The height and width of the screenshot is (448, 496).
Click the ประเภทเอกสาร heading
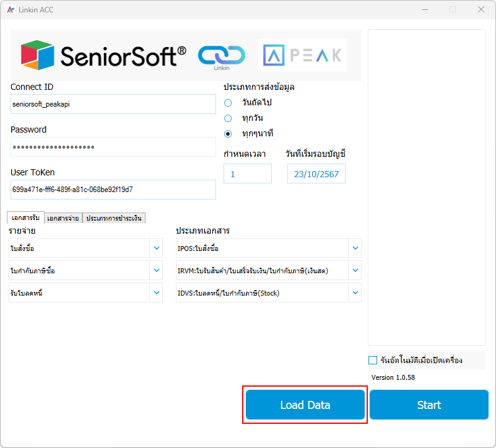(x=202, y=231)
